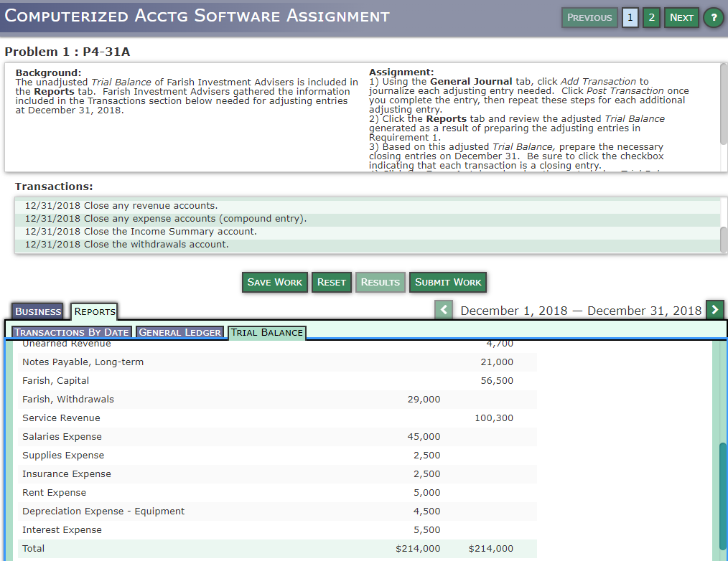This screenshot has width=728, height=561.
Task: Click the Notes Payable, Long-term row
Action: (x=277, y=362)
